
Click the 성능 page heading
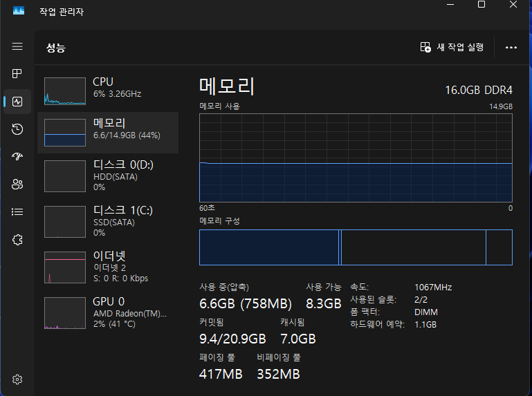55,48
